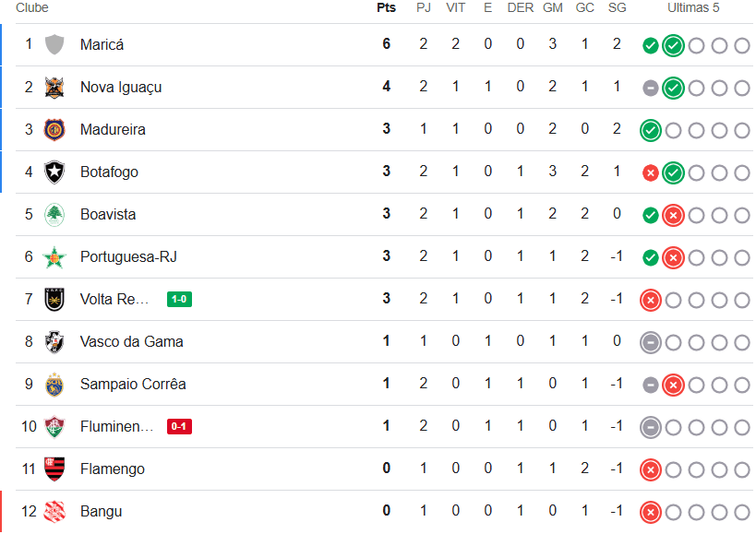Click Madureira's latest win result circle
756x534 pixels.
click(x=651, y=130)
